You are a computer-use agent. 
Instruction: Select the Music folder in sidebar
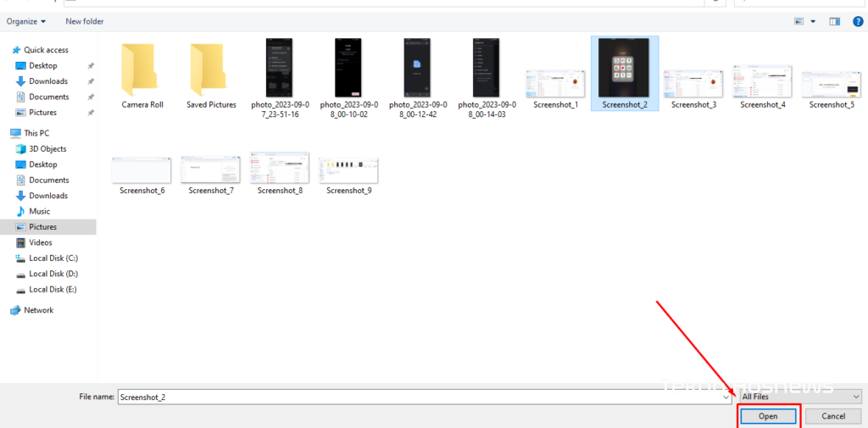pos(39,211)
